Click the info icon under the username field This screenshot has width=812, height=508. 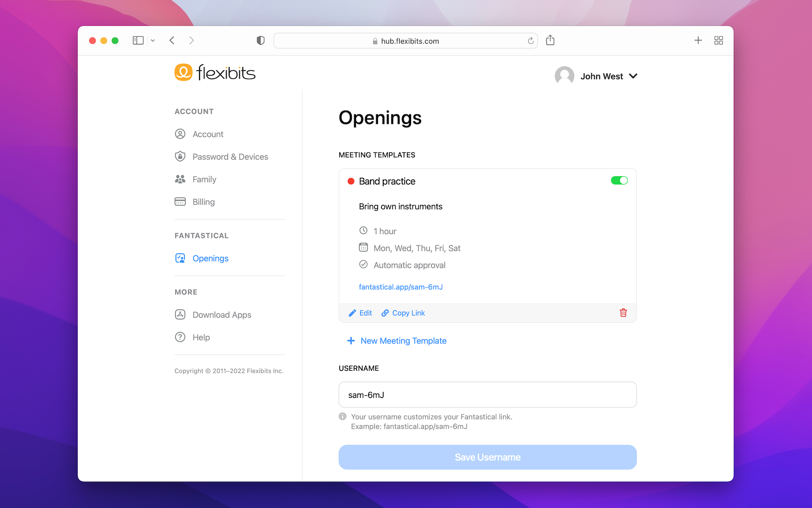pos(343,417)
